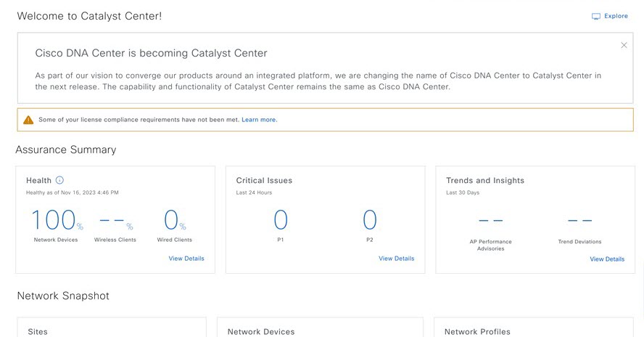This screenshot has height=337, width=644.
Task: Dismiss the Catalyst Center rename banner
Action: tap(624, 45)
